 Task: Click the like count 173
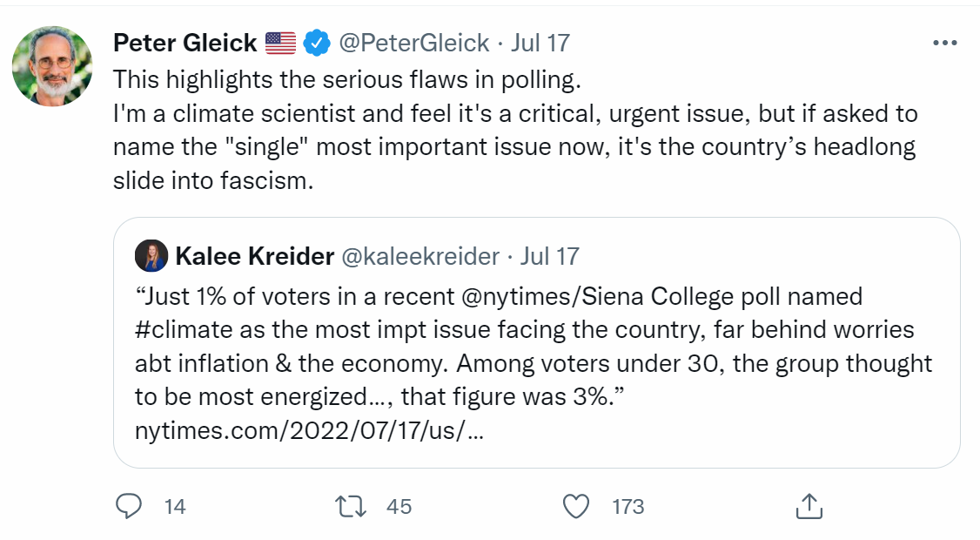tap(628, 507)
